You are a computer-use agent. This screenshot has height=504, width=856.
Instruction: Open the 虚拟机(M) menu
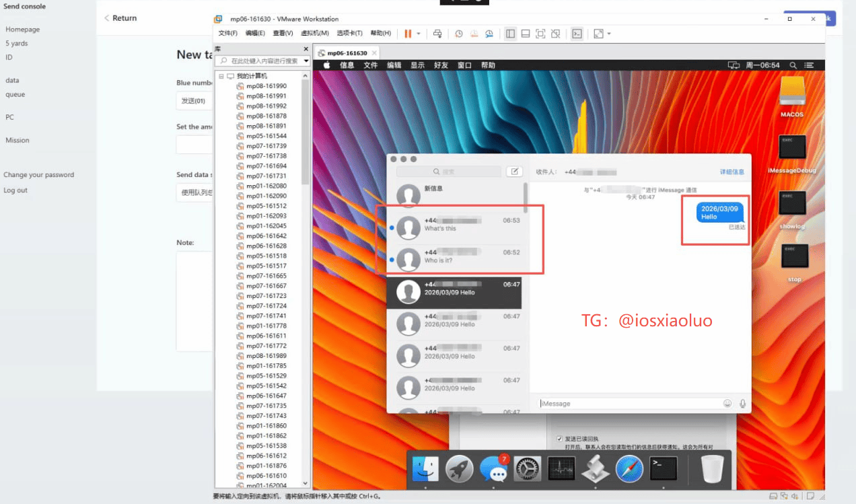[x=314, y=33]
